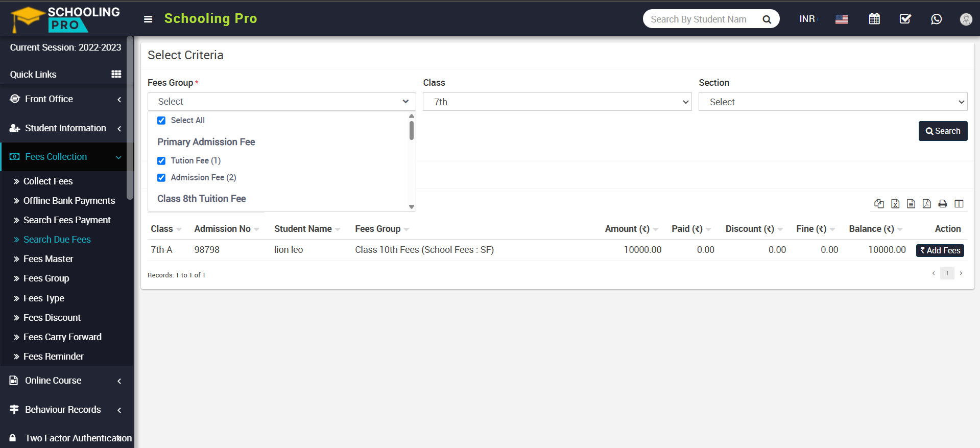Open the user profile avatar
Viewport: 980px width, 448px height.
pos(966,19)
